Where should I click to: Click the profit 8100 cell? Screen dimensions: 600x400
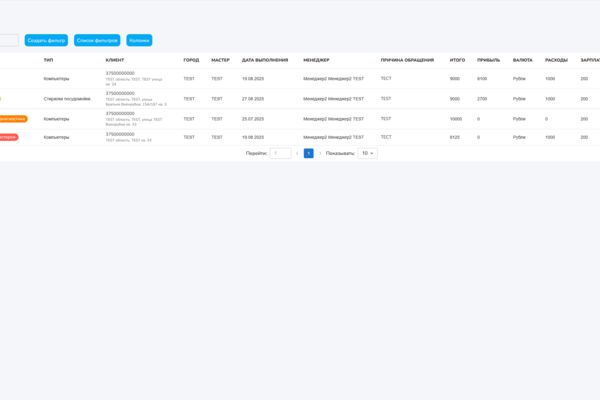[x=482, y=78]
